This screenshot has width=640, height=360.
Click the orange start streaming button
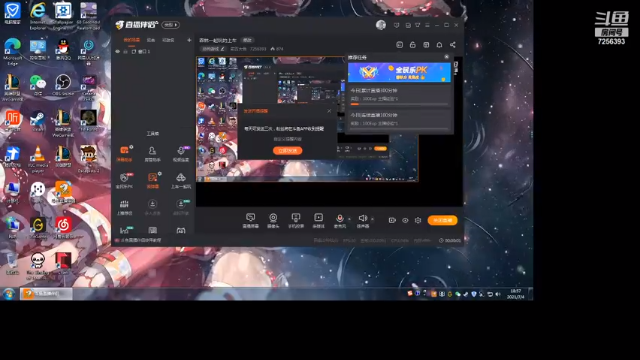coord(442,220)
